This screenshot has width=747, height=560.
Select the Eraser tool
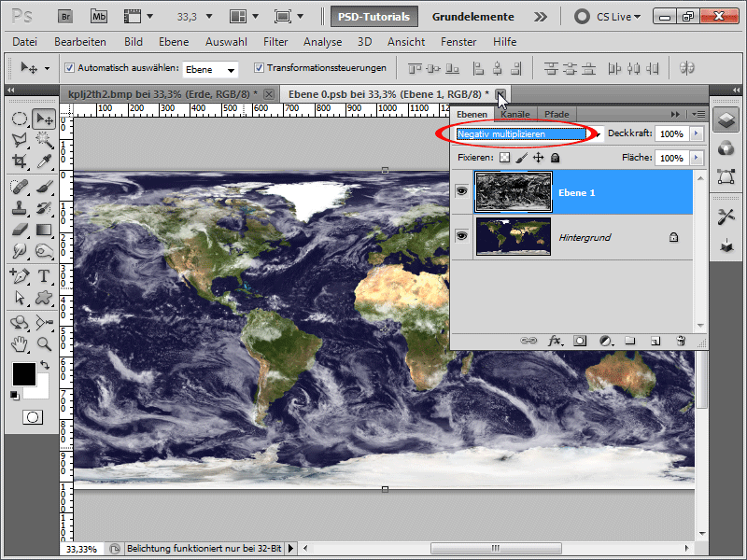pos(19,230)
